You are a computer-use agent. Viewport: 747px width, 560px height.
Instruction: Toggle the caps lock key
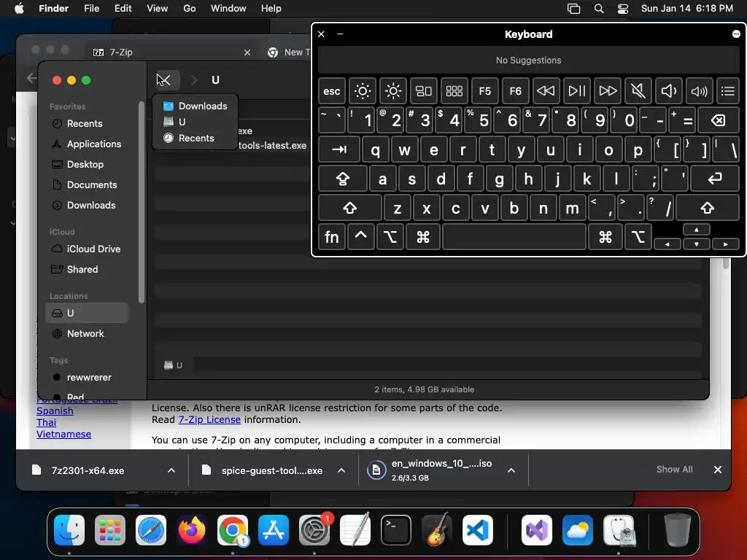click(343, 179)
